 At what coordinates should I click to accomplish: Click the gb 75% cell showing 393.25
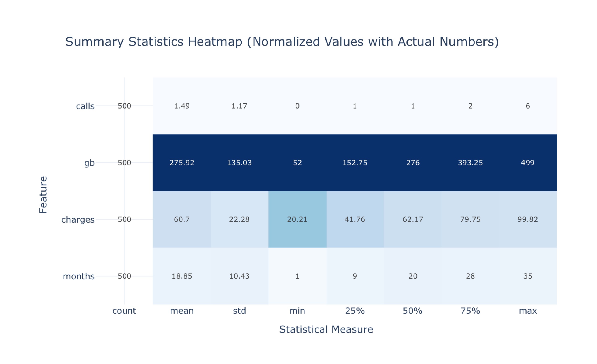[470, 163]
